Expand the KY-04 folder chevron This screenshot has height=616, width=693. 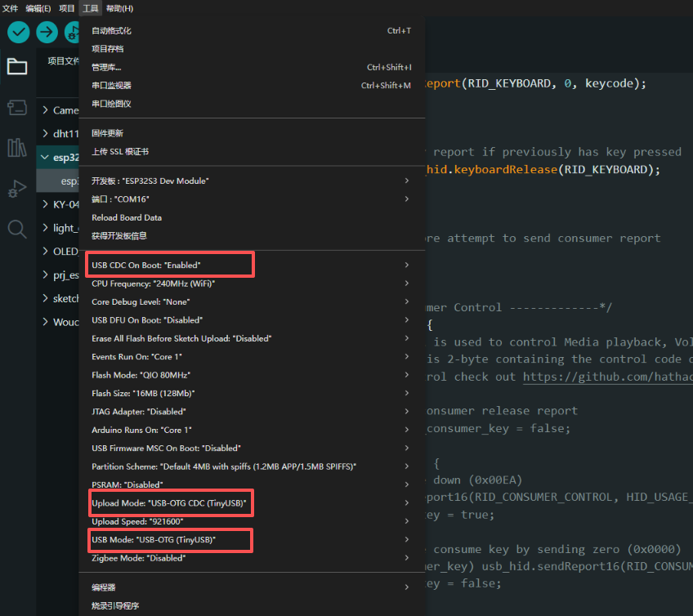coord(45,204)
